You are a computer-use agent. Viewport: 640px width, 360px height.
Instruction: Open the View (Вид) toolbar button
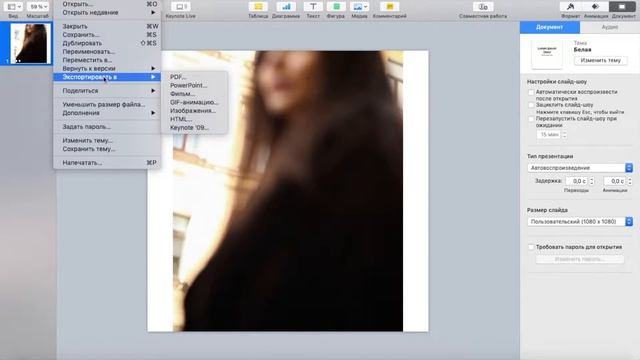(14, 7)
